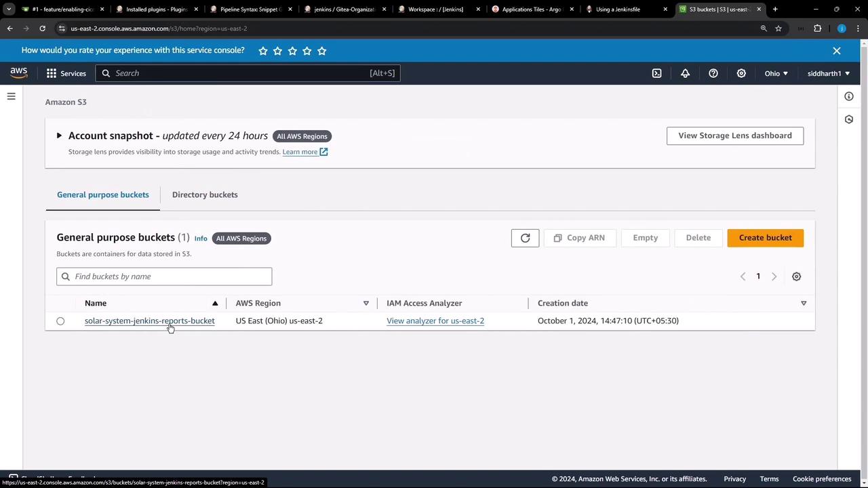Click the Create bucket button

click(765, 238)
